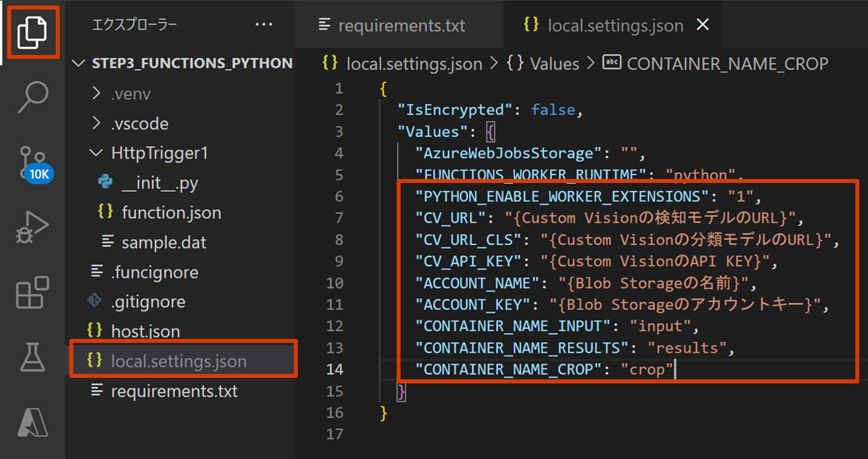868x459 pixels.
Task: Click the "AzureWebJobsStorage" key
Action: pos(509,154)
